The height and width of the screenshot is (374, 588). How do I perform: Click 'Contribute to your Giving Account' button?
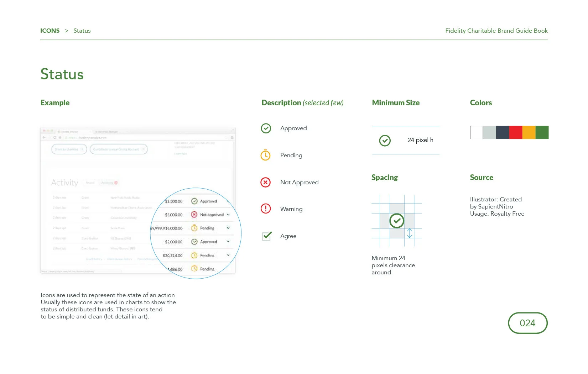(x=119, y=149)
